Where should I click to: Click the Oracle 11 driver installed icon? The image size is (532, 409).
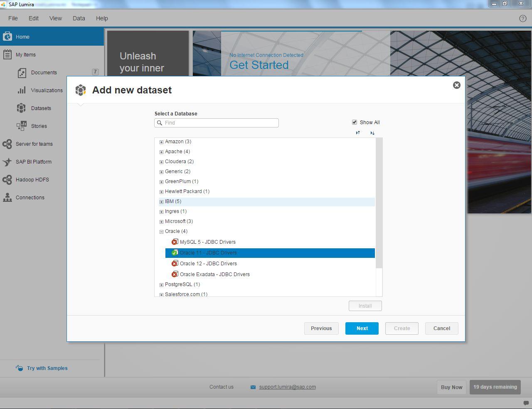point(175,252)
